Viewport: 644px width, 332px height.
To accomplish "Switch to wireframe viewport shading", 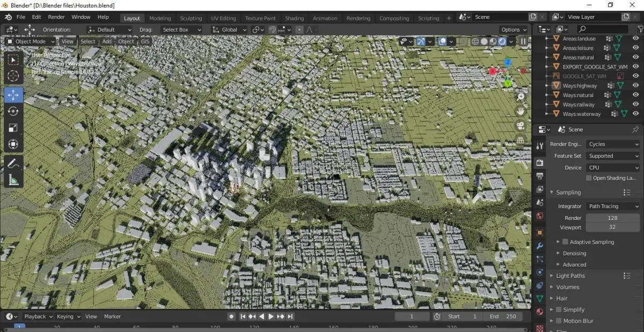I will coord(475,41).
